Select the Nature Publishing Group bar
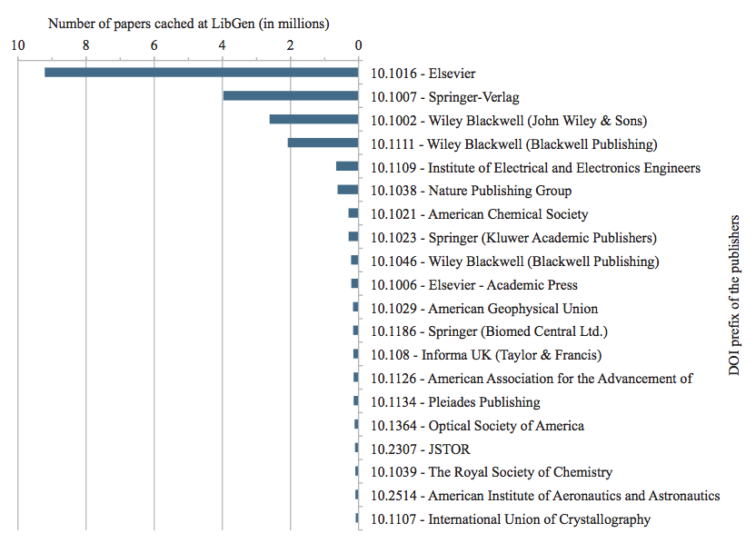The width and height of the screenshot is (756, 543). click(x=348, y=190)
